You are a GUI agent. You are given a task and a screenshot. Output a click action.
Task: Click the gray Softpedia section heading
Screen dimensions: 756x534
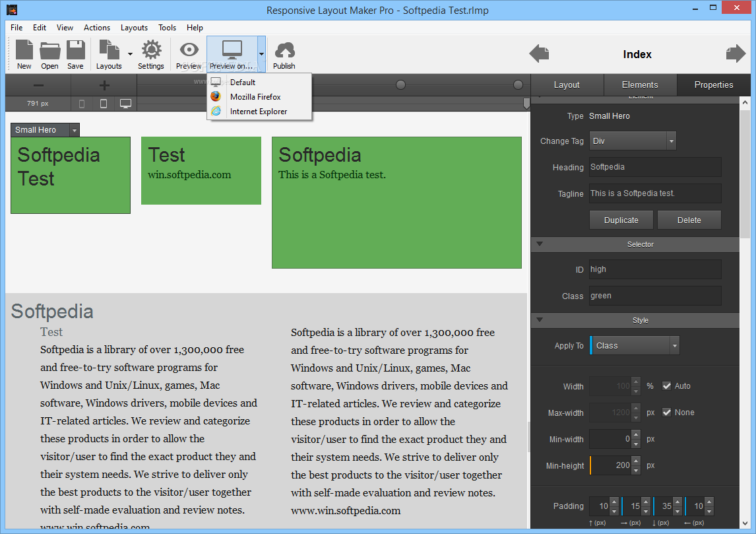click(x=52, y=312)
